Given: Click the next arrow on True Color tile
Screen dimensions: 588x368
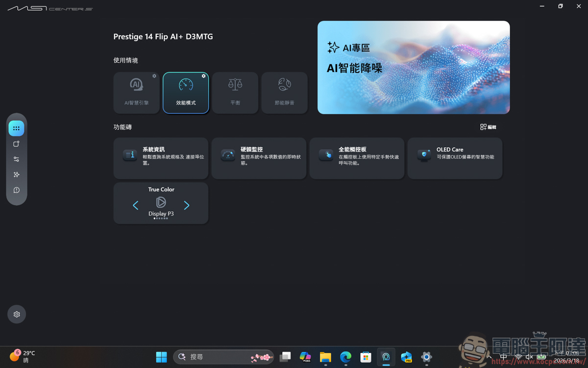Looking at the screenshot, I should [186, 205].
